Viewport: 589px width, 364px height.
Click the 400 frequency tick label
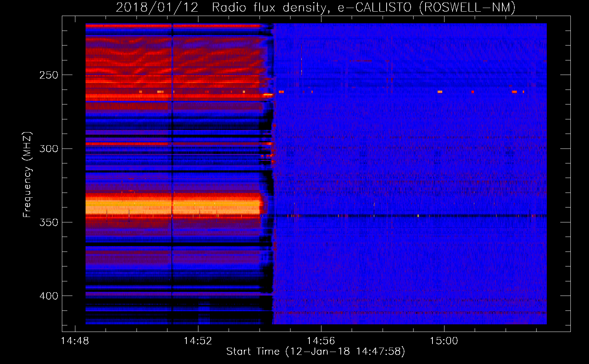(x=49, y=296)
